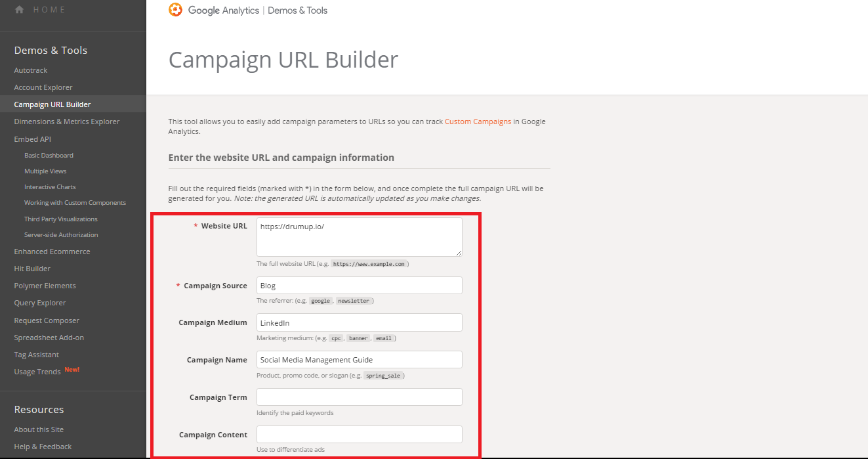Click the Website URL textarea resize handle

(x=459, y=253)
